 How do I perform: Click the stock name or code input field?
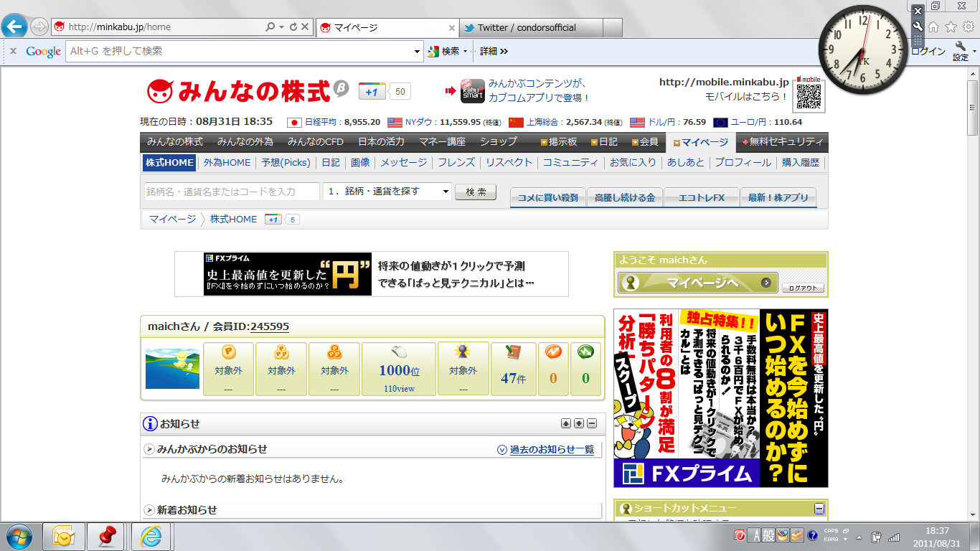point(231,192)
